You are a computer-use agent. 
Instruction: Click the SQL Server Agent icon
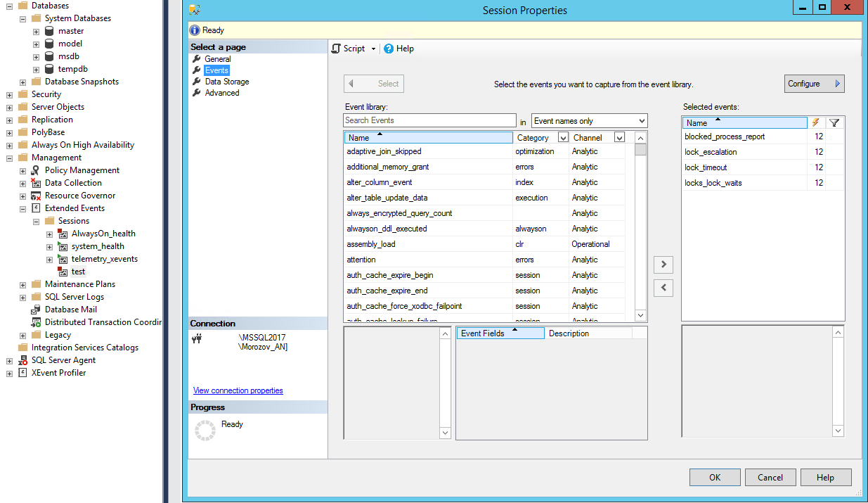(22, 359)
